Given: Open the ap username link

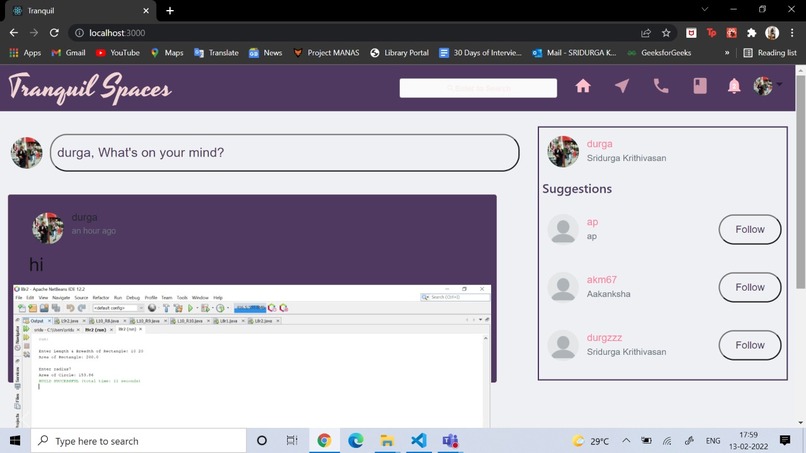Looking at the screenshot, I should (x=592, y=222).
